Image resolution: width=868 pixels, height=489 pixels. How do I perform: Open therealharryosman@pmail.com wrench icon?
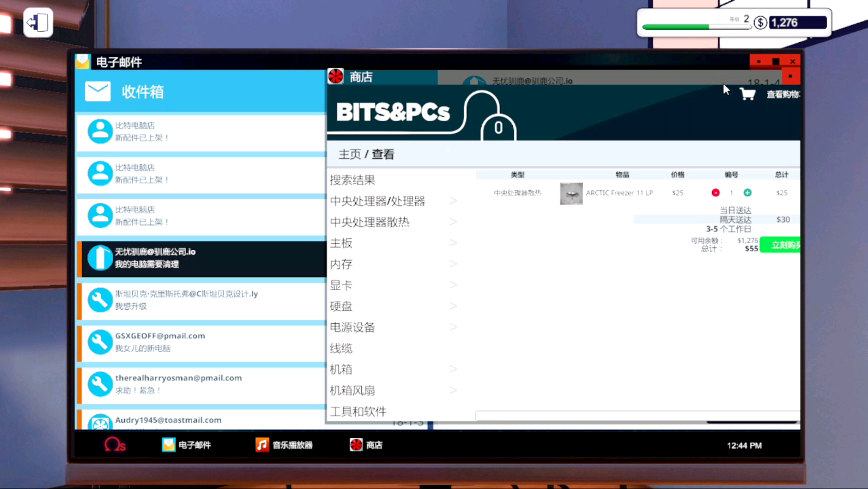coord(100,384)
